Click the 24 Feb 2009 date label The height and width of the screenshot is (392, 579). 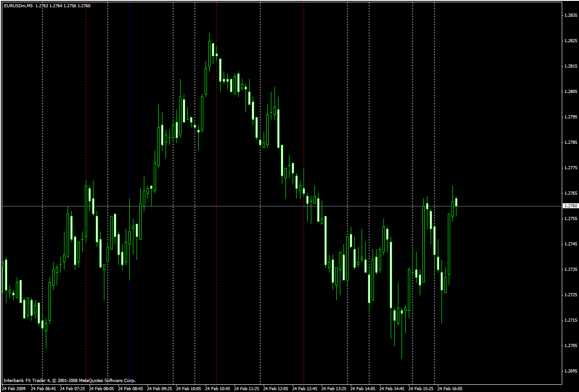14,389
